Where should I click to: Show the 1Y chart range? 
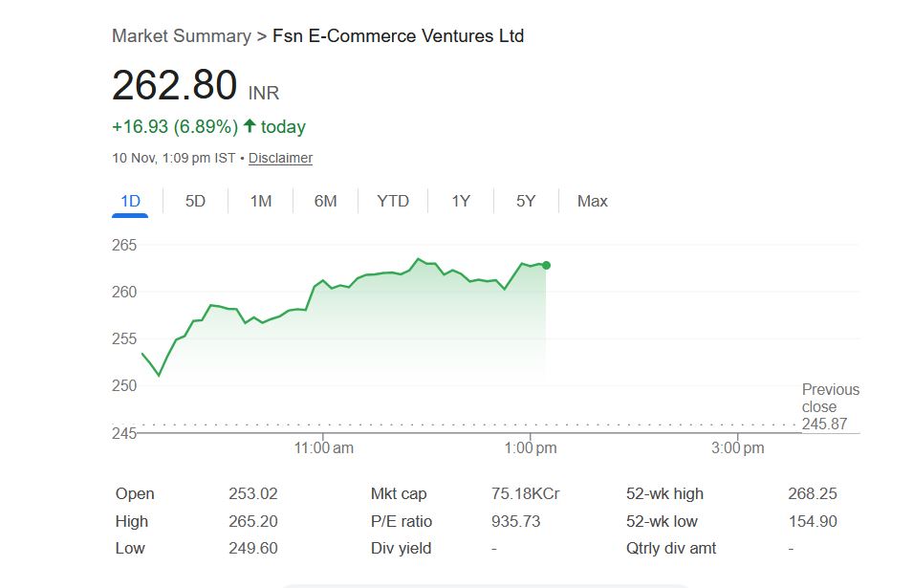pos(461,201)
